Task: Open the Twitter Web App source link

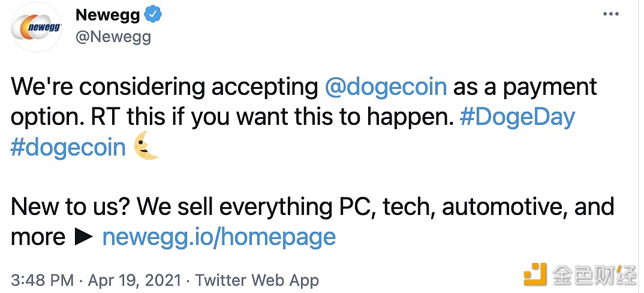Action: tap(257, 280)
